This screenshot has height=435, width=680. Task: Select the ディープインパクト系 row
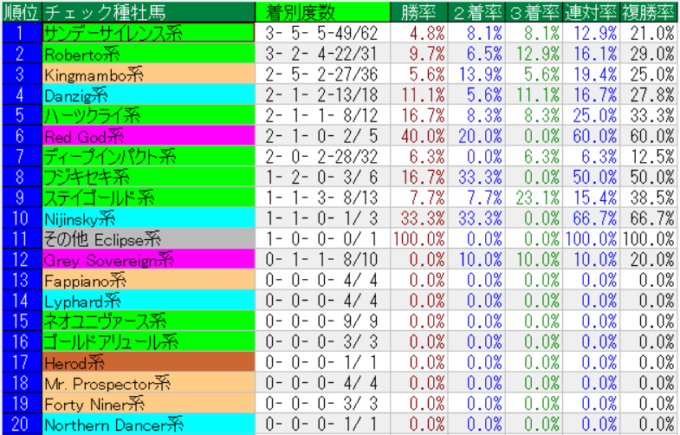tap(147, 156)
